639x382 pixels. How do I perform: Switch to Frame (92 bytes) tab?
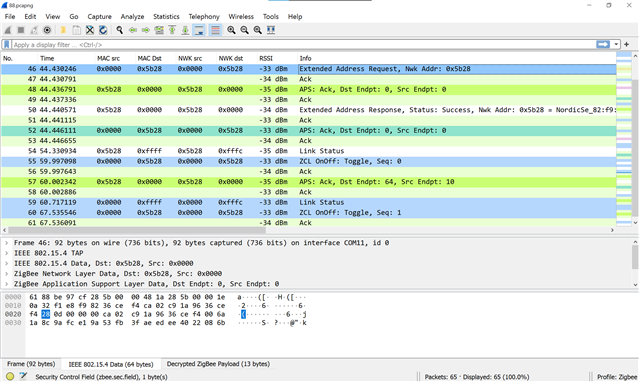coord(31,364)
